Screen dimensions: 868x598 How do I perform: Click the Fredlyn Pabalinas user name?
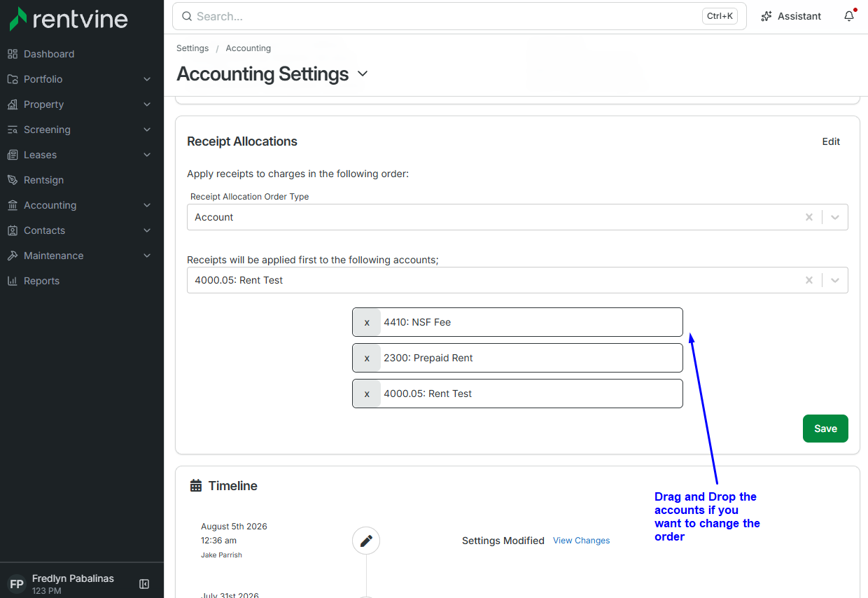(73, 578)
